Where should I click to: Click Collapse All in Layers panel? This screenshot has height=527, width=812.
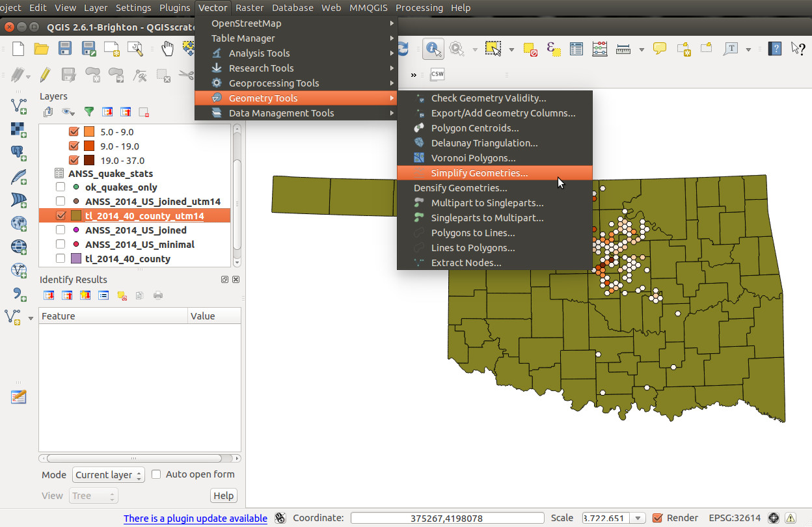click(x=126, y=111)
